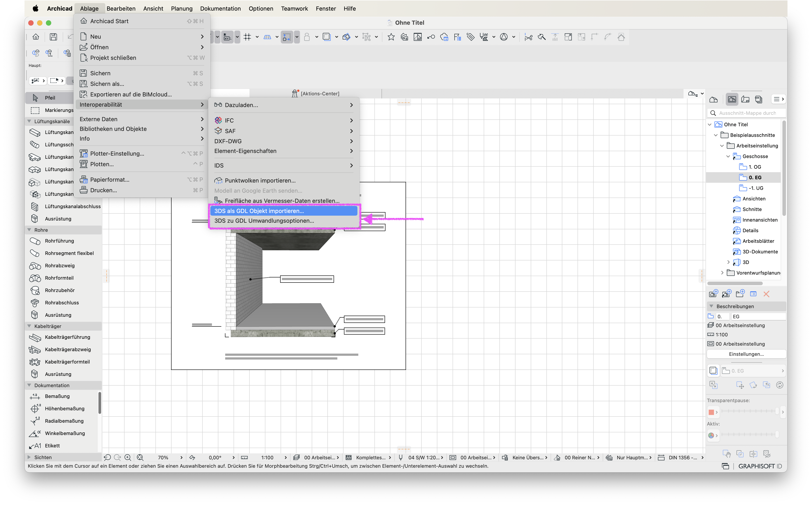Expand the Sichten toolbox section
The width and height of the screenshot is (812, 505).
pos(29,457)
